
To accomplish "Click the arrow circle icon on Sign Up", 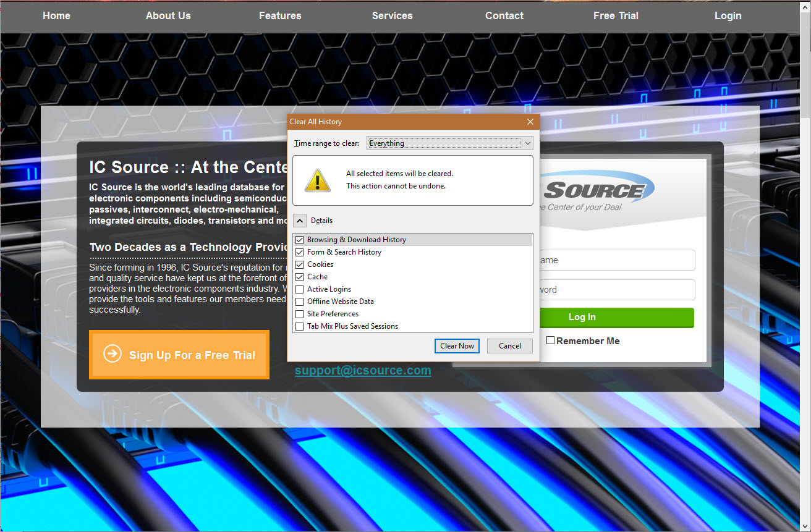I will [112, 353].
